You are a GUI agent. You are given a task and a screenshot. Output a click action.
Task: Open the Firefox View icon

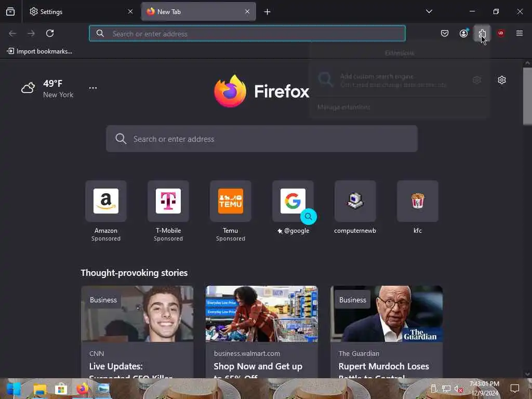(10, 11)
